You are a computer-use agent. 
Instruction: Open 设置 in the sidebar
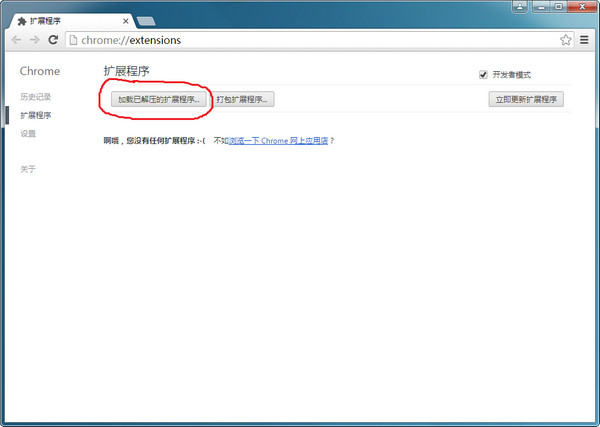coord(28,134)
